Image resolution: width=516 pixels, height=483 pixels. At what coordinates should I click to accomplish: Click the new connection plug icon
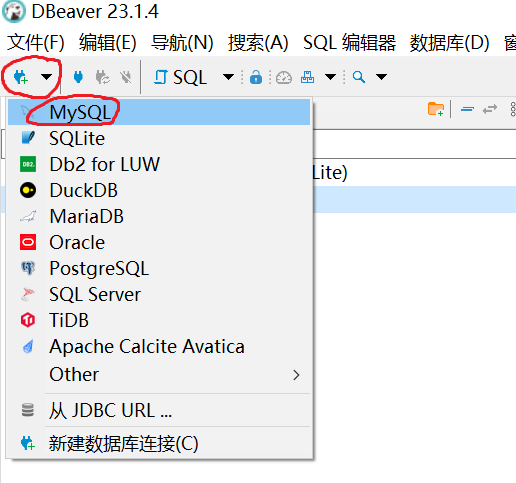(21, 77)
